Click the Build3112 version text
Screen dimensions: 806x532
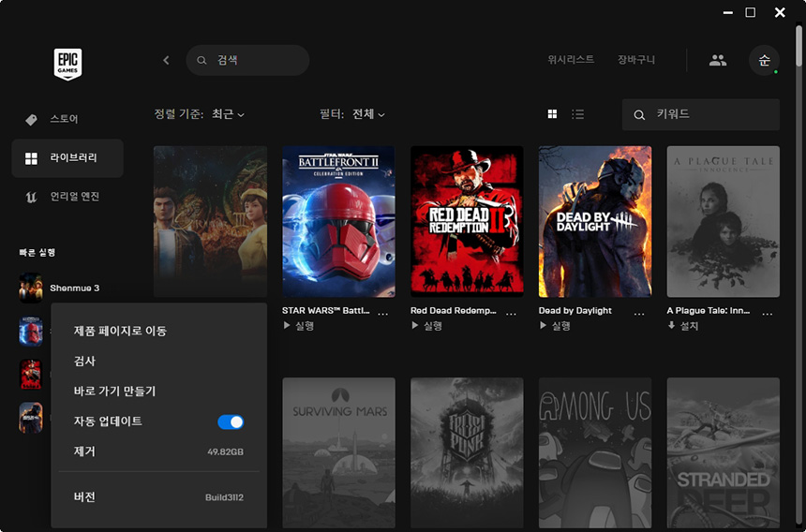(224, 497)
